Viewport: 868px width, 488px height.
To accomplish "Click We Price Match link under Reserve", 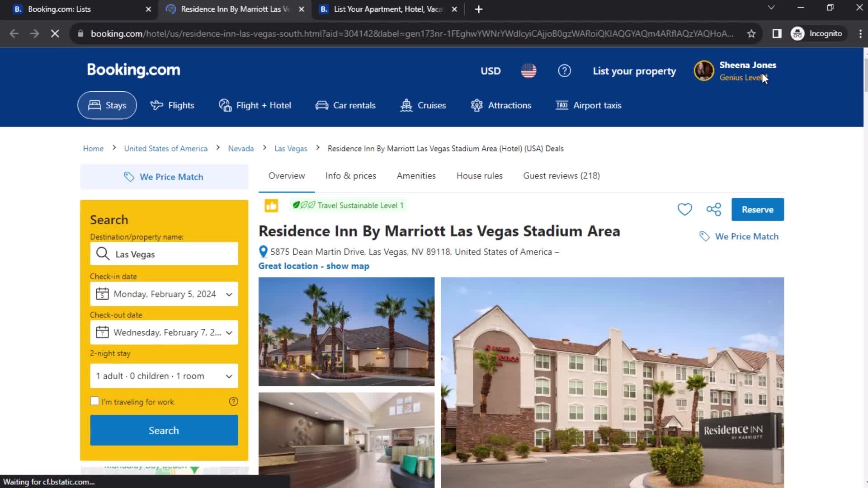I will [747, 236].
